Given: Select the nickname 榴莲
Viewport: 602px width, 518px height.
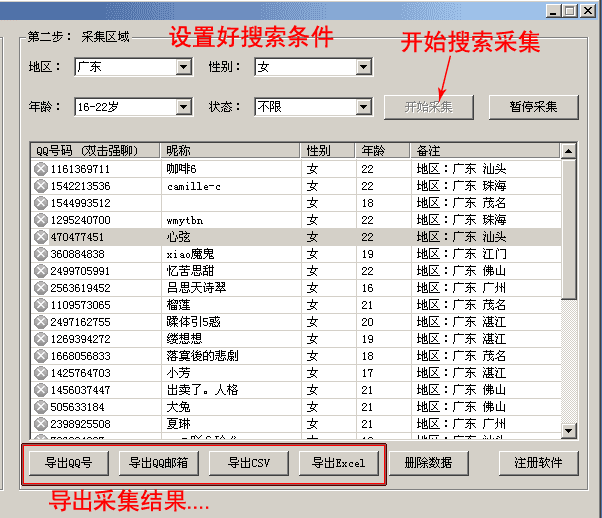Looking at the screenshot, I should pos(179,305).
